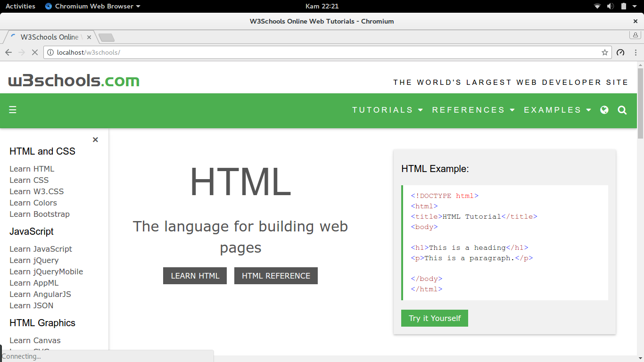This screenshot has width=644, height=362.
Task: Stop page loading with the X button
Action: point(34,52)
